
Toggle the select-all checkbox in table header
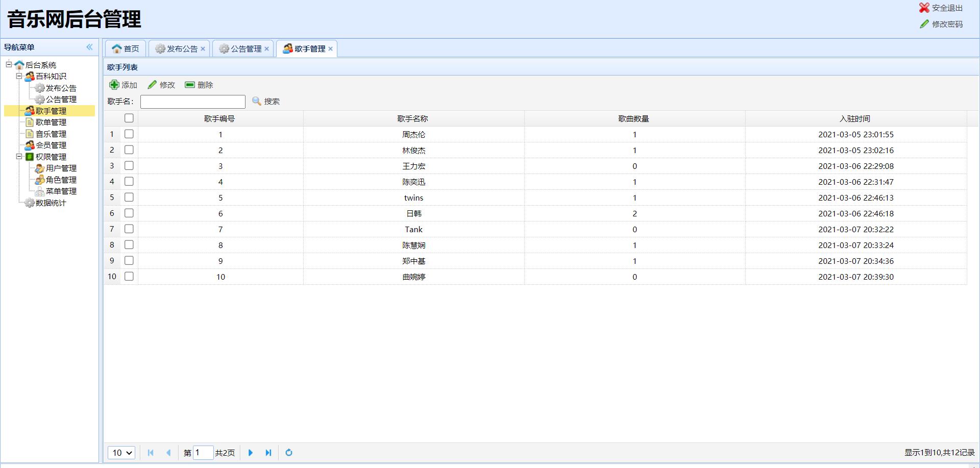129,118
